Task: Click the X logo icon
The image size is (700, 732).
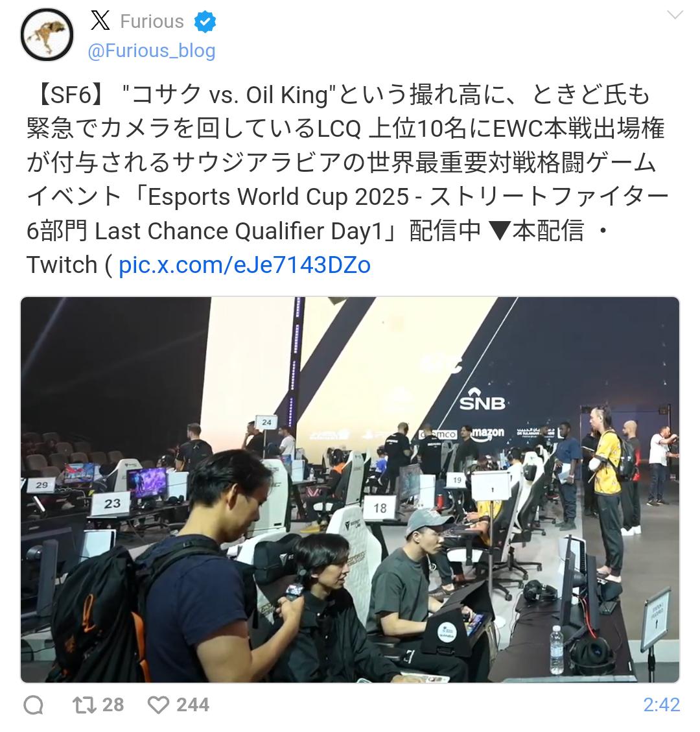Action: [x=100, y=21]
